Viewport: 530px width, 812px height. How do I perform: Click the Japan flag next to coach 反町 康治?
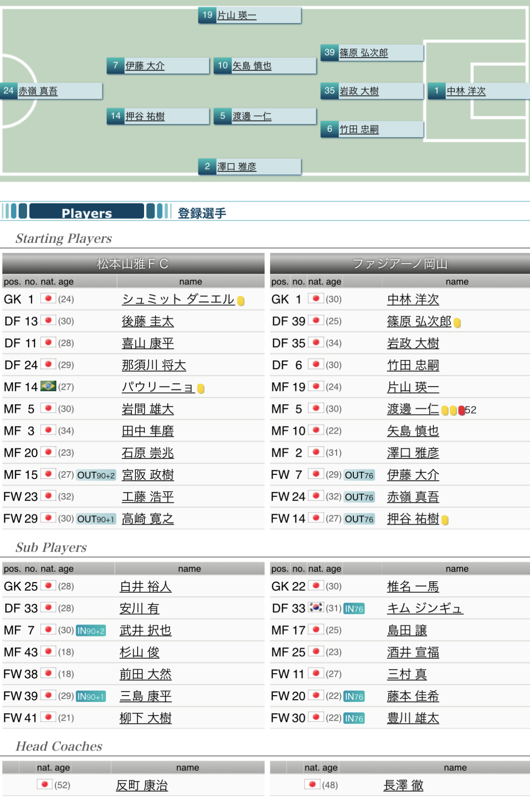tap(44, 784)
